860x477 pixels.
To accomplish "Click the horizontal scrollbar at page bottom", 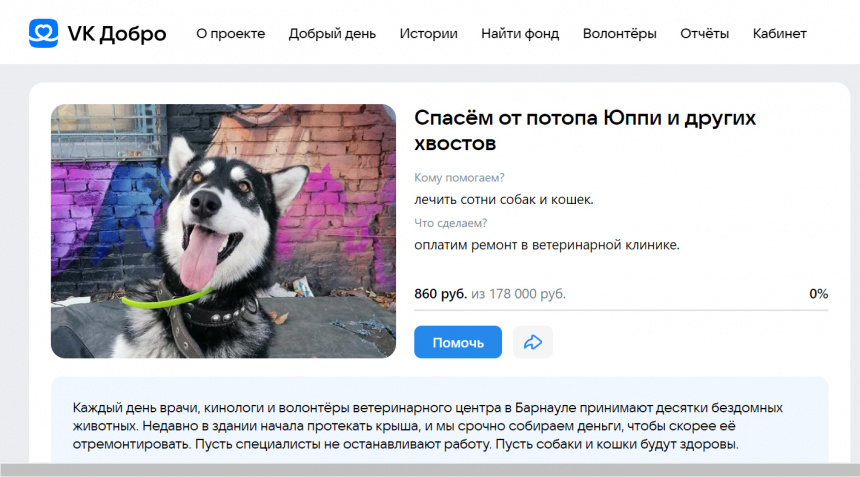I will pos(430,470).
